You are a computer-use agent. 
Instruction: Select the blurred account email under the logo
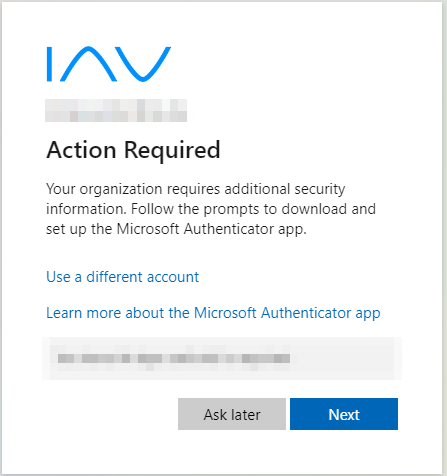(116, 110)
